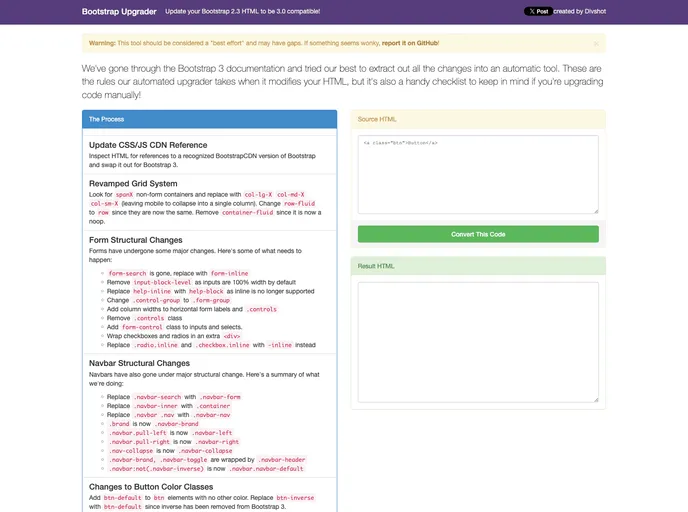Click the .navbar.navbar-default code label
The width and height of the screenshot is (688, 512).
[266, 469]
